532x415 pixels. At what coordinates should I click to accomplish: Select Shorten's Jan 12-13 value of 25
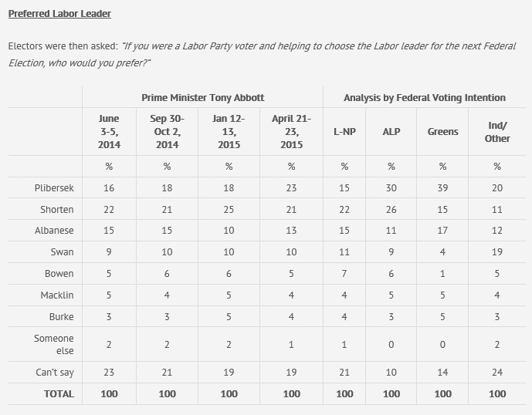pos(229,209)
